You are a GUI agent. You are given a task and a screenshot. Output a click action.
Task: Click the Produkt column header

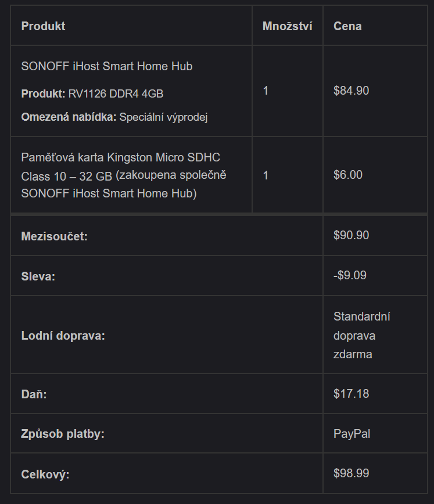coord(43,26)
